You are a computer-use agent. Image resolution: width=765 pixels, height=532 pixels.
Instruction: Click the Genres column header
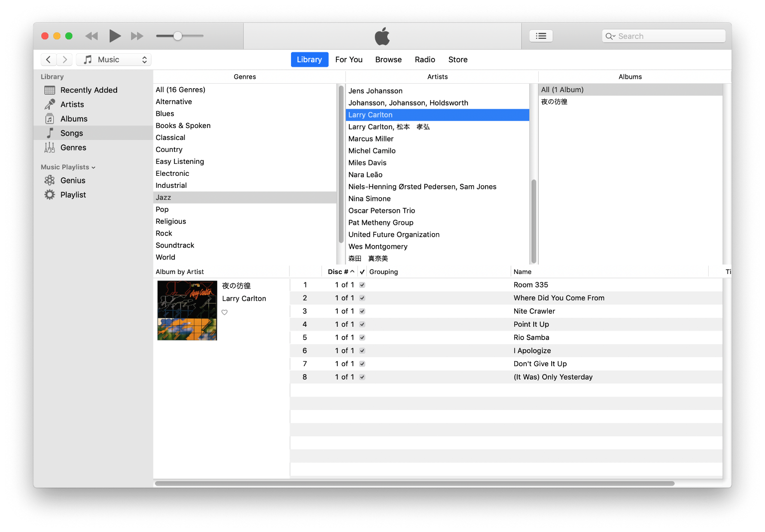point(245,77)
